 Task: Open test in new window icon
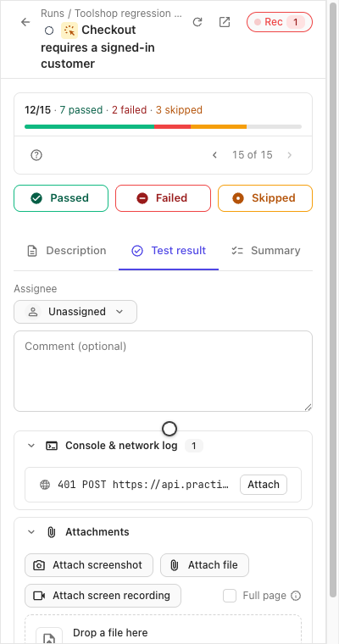225,22
